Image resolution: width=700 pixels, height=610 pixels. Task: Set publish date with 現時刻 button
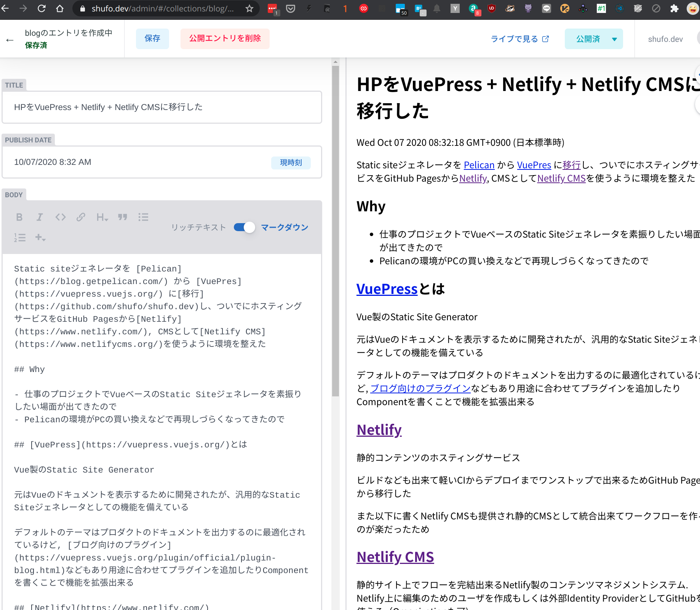coord(291,163)
